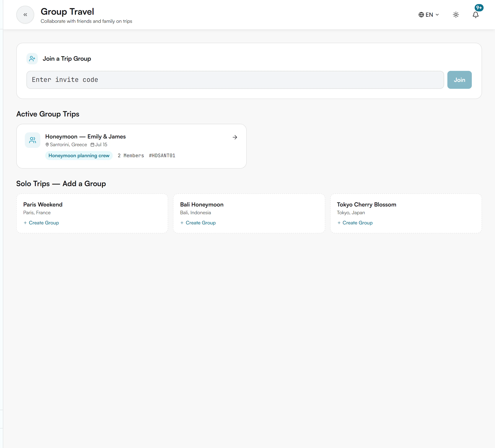Open Honeymoon — Emily & James trip title

coord(85,137)
